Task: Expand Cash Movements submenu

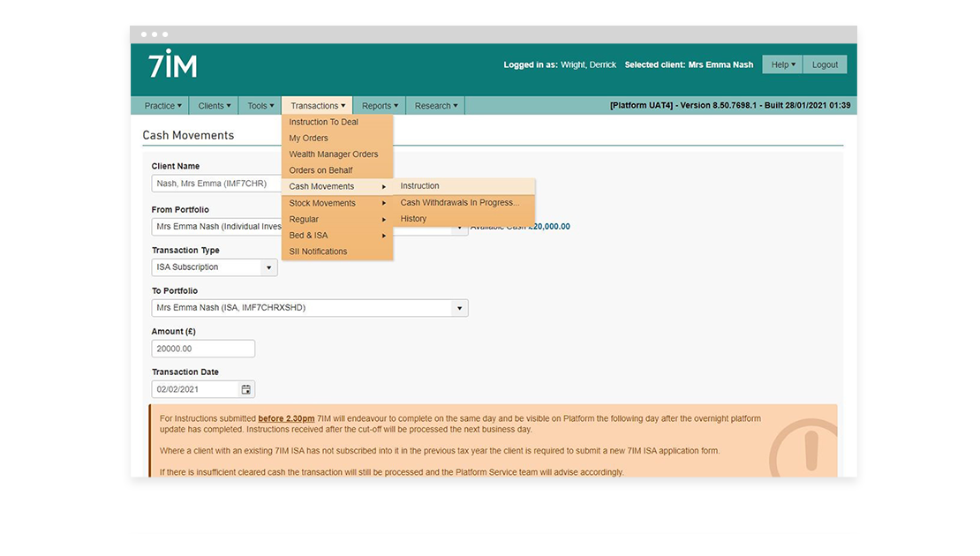Action: click(x=337, y=186)
